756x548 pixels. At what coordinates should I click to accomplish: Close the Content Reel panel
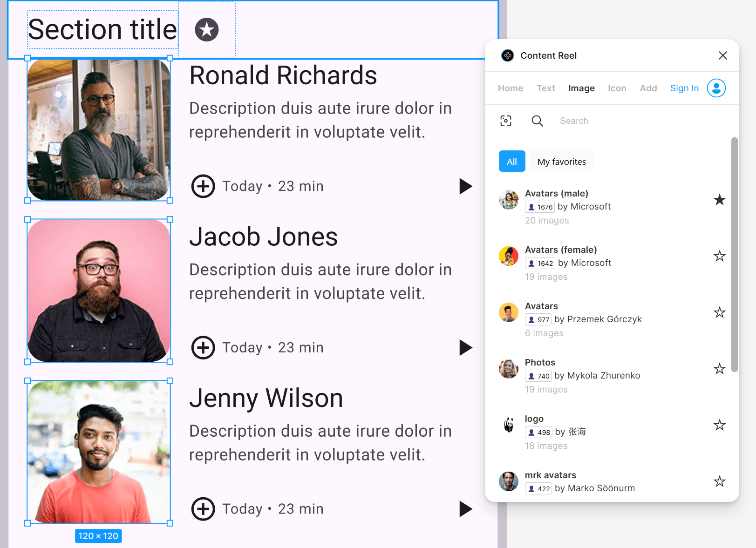click(722, 55)
